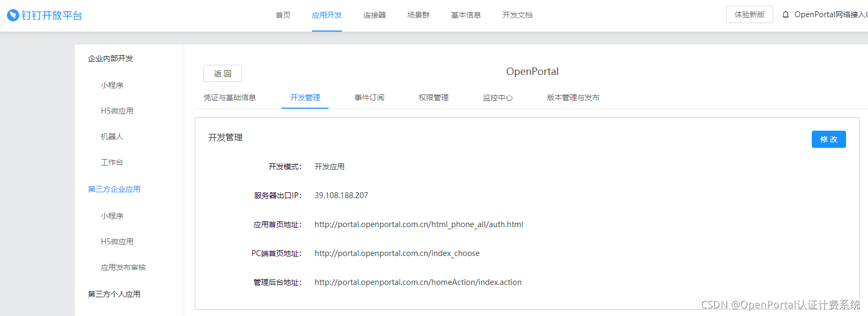The width and height of the screenshot is (868, 316).
Task: Open 小程序 under 企业内部开发
Action: [x=112, y=85]
